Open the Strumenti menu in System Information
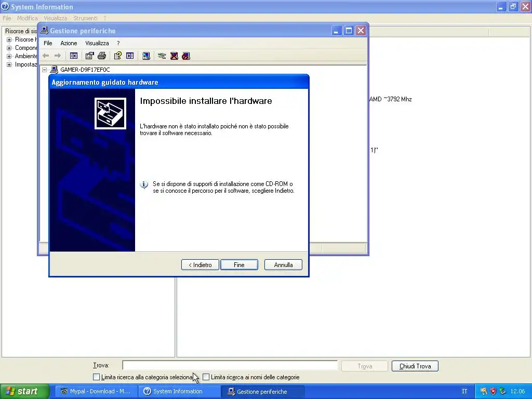Viewport: 532px width, 399px height. tap(85, 18)
